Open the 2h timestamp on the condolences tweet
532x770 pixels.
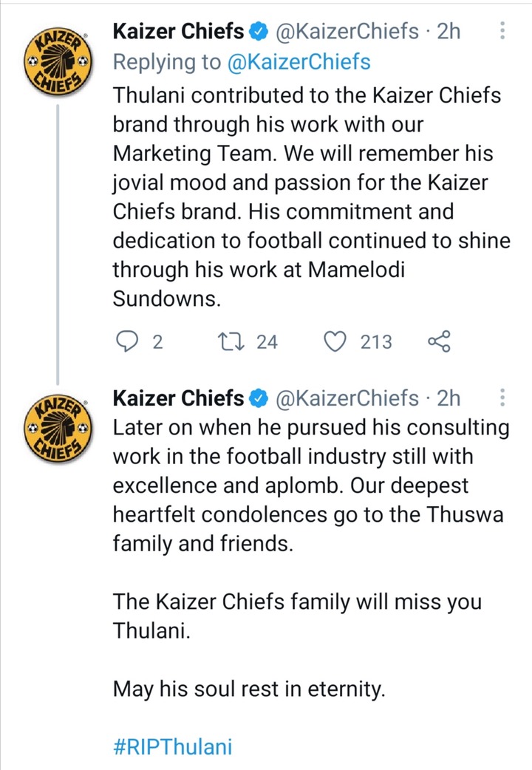(x=448, y=399)
